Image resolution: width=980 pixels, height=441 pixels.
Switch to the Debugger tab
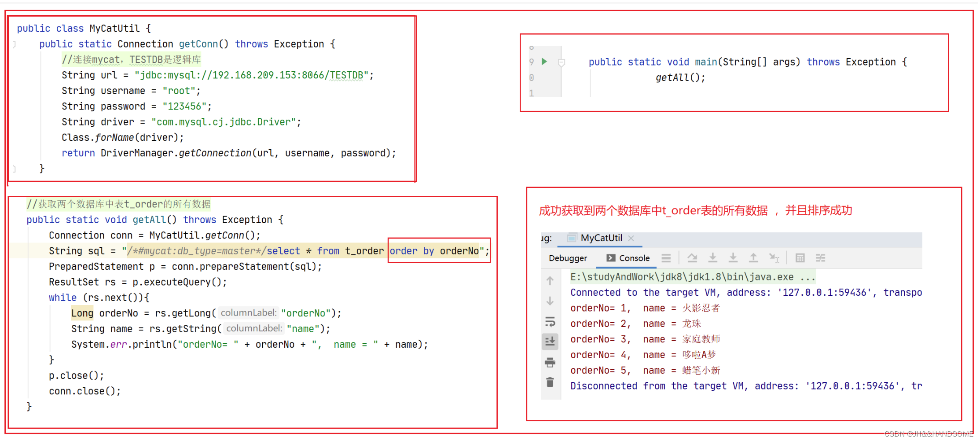568,258
